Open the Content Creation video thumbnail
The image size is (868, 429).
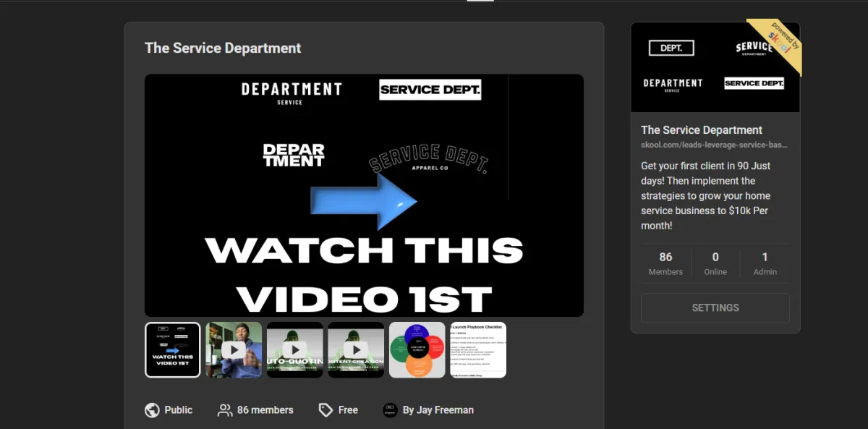coord(356,350)
